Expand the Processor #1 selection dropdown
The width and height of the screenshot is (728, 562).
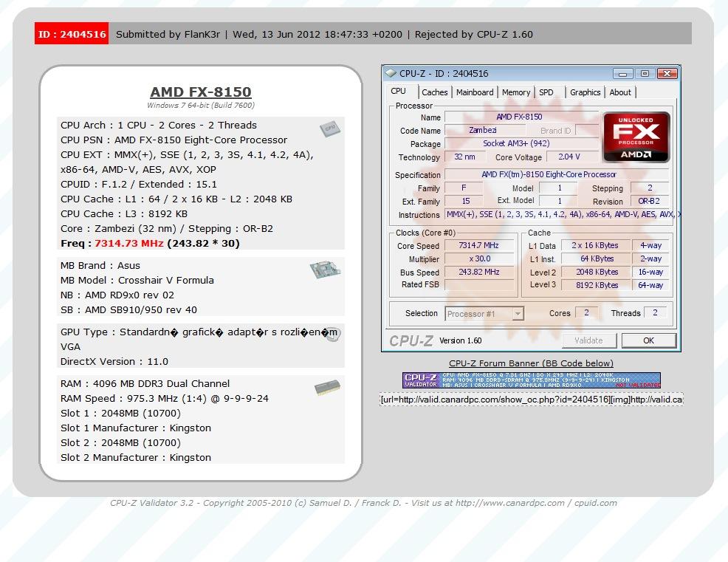click(518, 314)
